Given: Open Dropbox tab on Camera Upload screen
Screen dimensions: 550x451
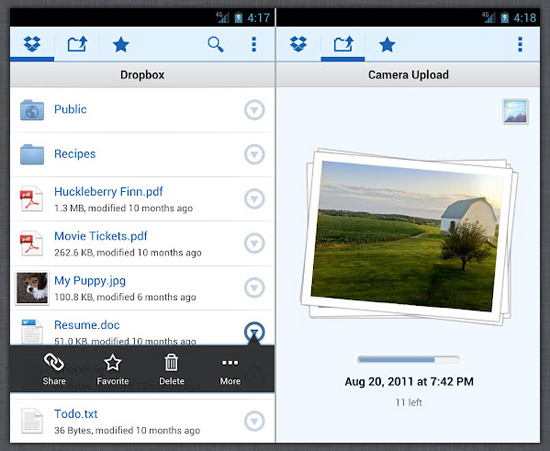Looking at the screenshot, I should (x=299, y=44).
